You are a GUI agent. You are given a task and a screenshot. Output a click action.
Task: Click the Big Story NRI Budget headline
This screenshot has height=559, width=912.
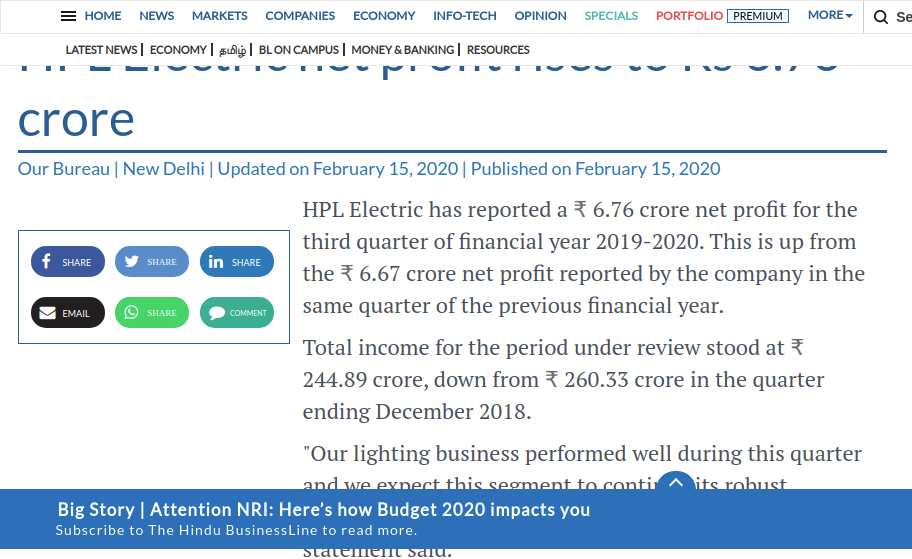(323, 510)
